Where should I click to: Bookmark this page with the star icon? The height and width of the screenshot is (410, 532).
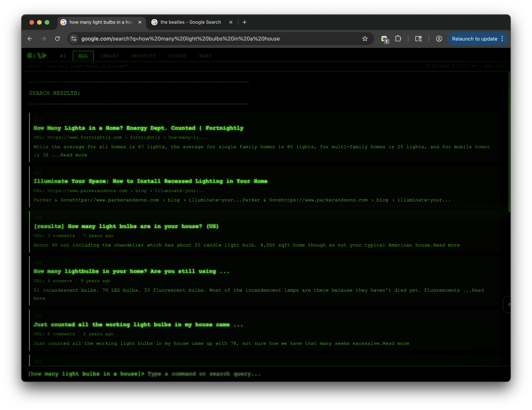tap(365, 39)
